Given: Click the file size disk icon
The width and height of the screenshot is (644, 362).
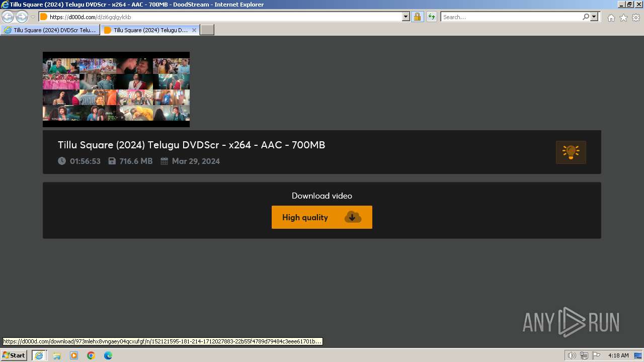Looking at the screenshot, I should [x=112, y=161].
